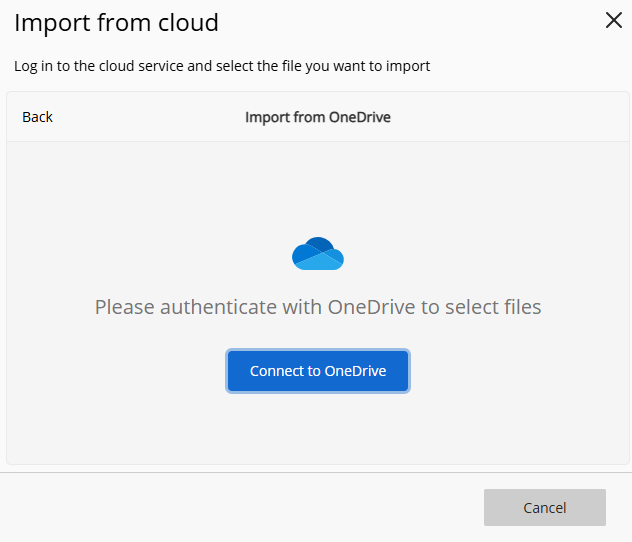Click the OneDrive cloud logo

coord(318,253)
